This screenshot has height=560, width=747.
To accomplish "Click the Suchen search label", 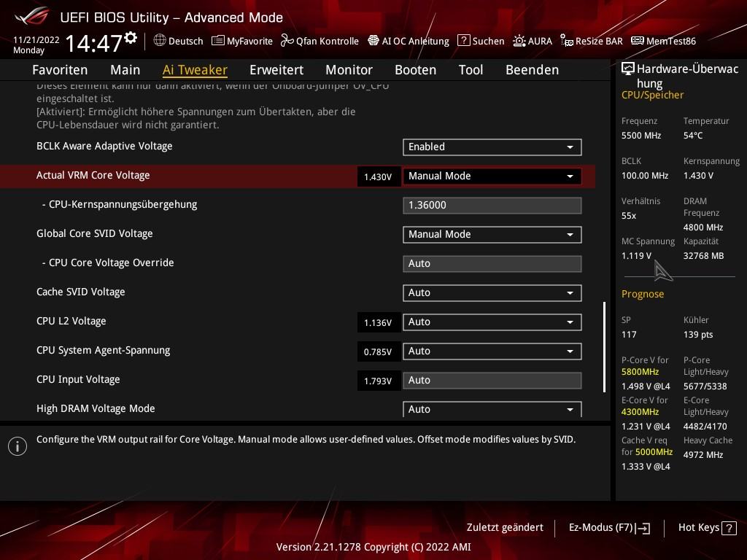I will (x=488, y=41).
